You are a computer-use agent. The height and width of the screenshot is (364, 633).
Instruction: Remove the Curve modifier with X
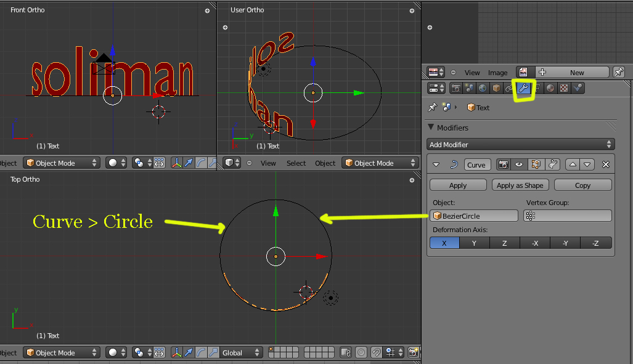(605, 164)
